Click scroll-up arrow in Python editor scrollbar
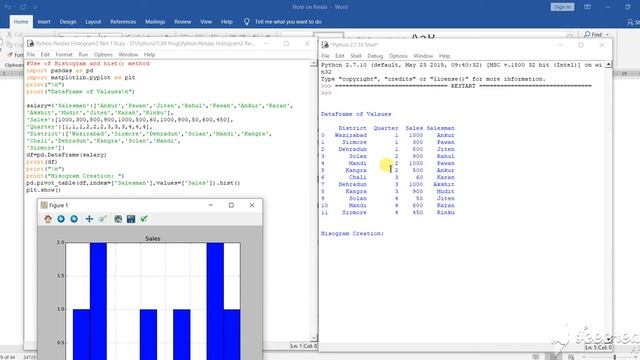 coord(314,63)
